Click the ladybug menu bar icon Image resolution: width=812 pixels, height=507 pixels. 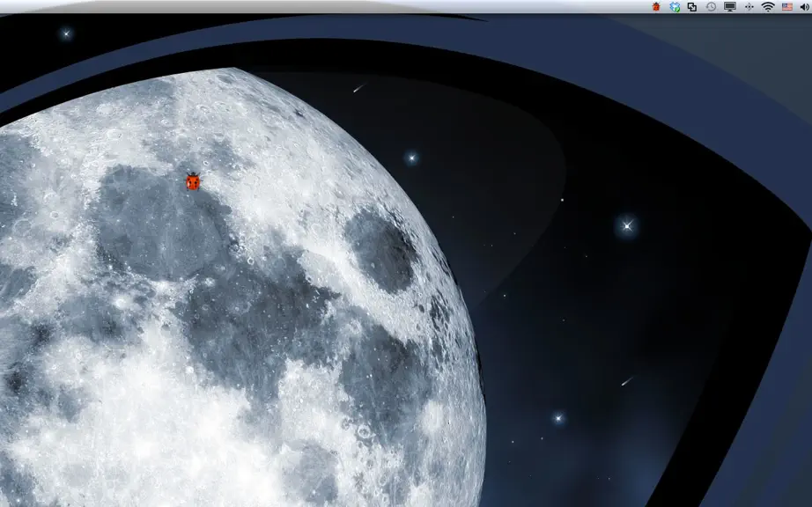click(656, 7)
